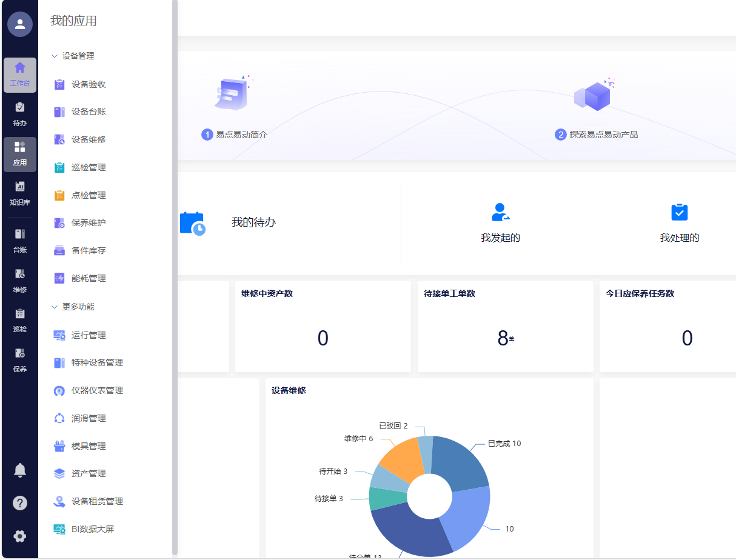Open the settings gear icon
The height and width of the screenshot is (560, 736).
pos(20,536)
